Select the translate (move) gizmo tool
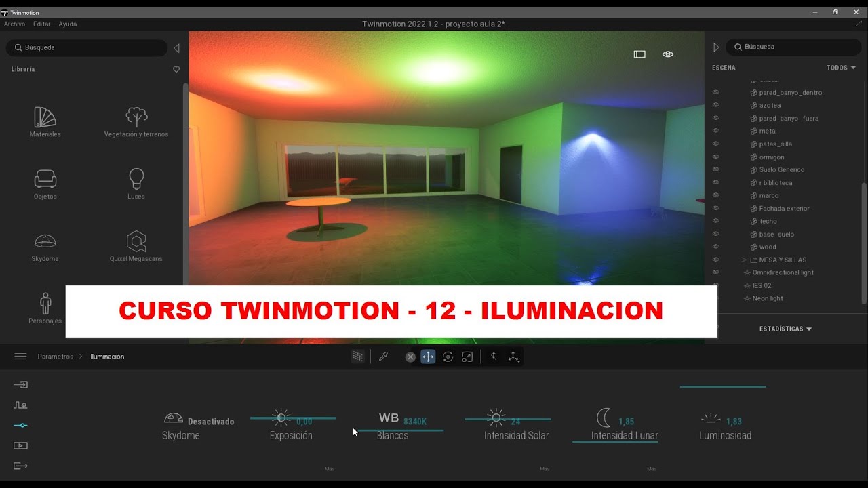 pos(428,357)
